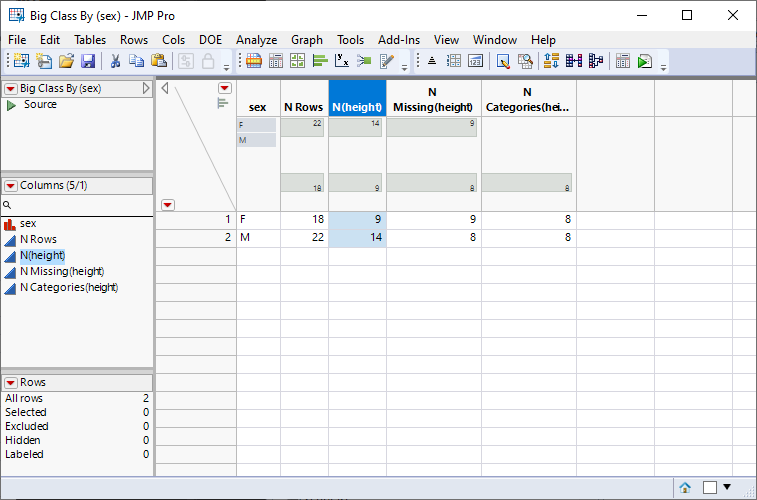Click the 123 column toolbar icon
The height and width of the screenshot is (500, 757).
pos(476,61)
